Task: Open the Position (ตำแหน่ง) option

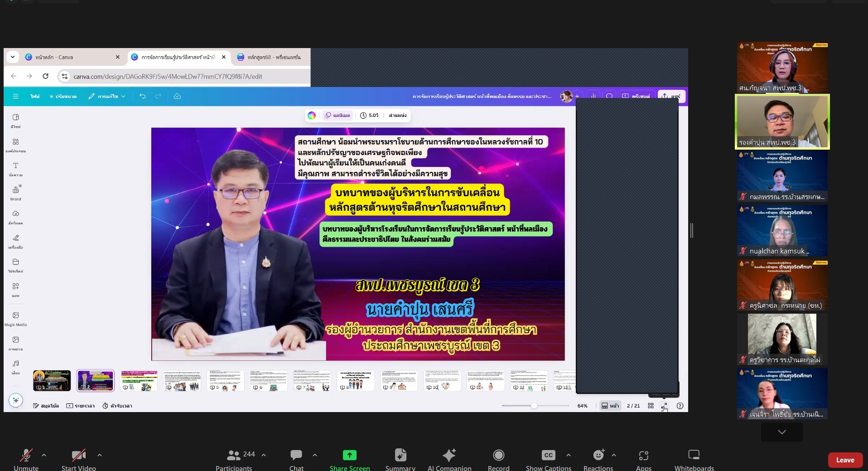Action: 397,115
